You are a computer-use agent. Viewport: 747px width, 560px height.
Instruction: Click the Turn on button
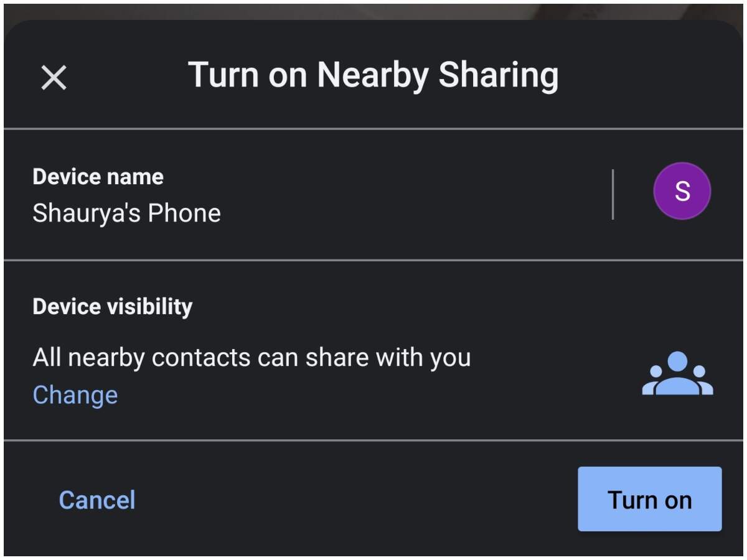[x=650, y=499]
